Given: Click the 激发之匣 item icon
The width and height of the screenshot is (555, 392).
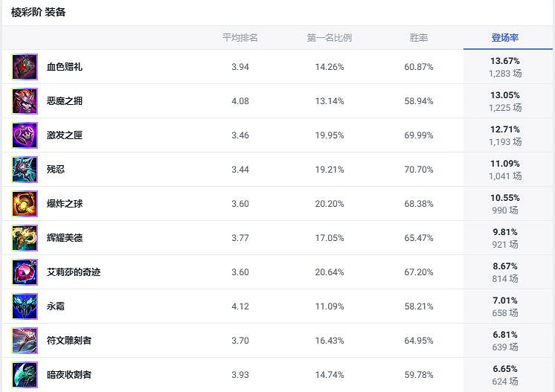Looking at the screenshot, I should click(25, 135).
